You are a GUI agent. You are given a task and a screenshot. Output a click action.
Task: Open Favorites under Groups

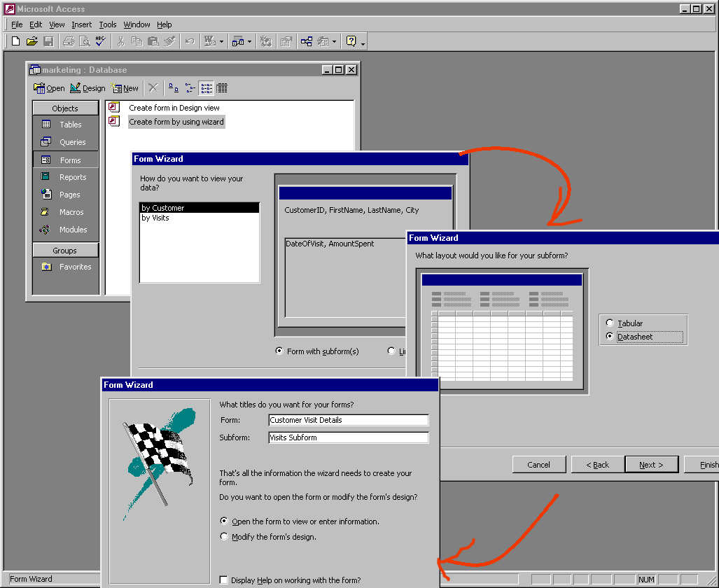tap(66, 267)
